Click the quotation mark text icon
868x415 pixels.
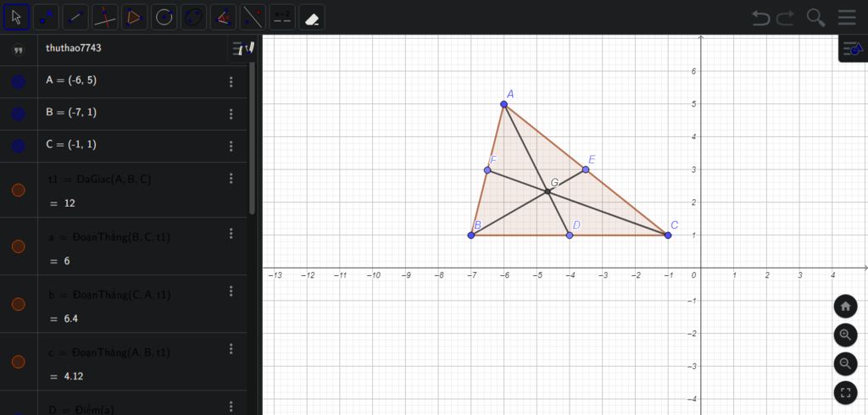point(19,50)
